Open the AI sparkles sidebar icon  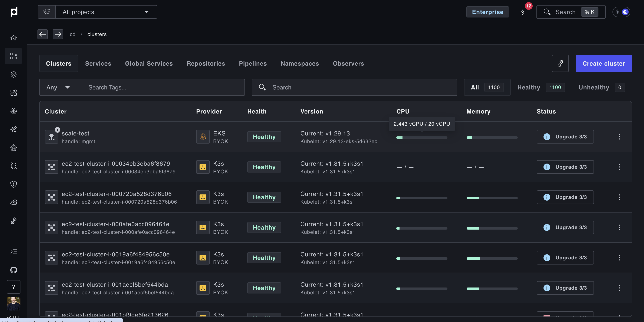[13, 129]
